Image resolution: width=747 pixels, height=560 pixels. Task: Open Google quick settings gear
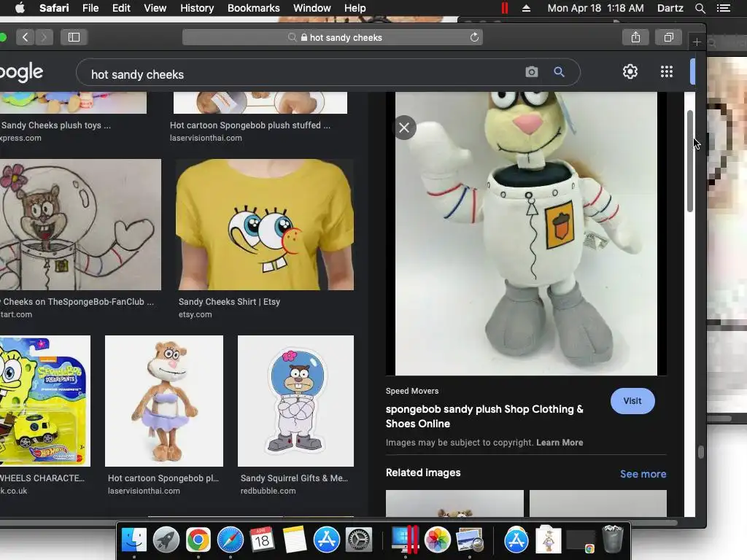click(630, 71)
